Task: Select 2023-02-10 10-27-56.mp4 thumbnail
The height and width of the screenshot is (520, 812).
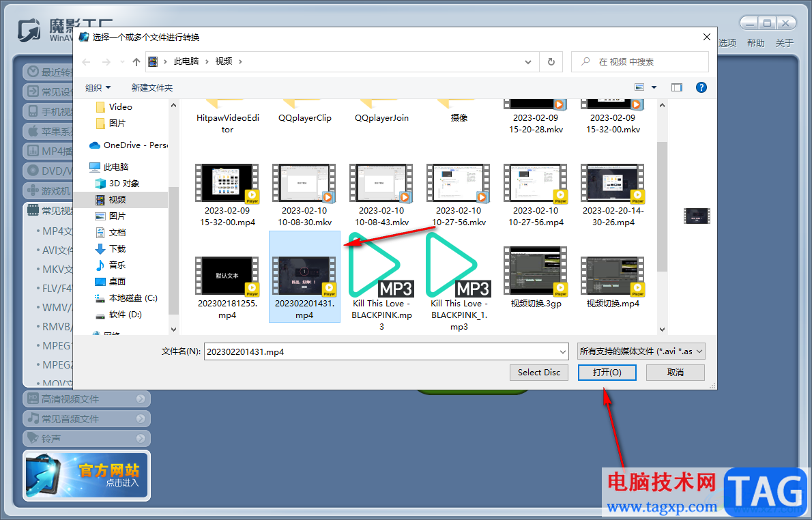Action: point(536,184)
